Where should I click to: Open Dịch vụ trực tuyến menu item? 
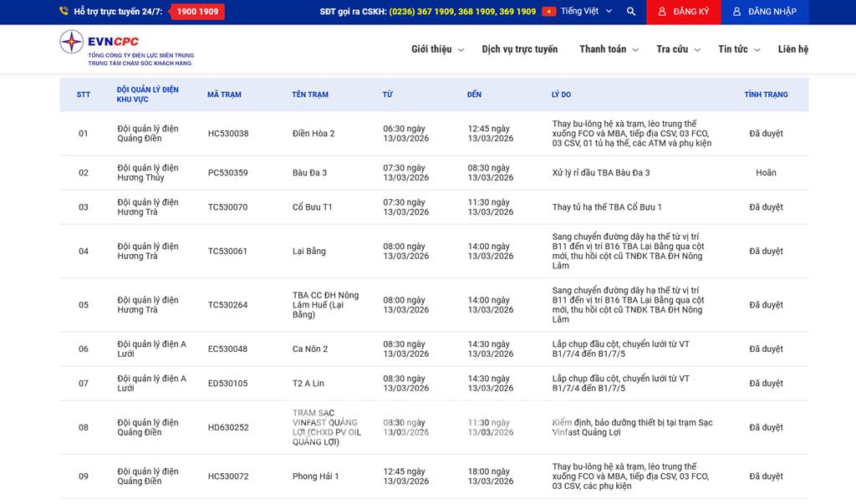[519, 49]
